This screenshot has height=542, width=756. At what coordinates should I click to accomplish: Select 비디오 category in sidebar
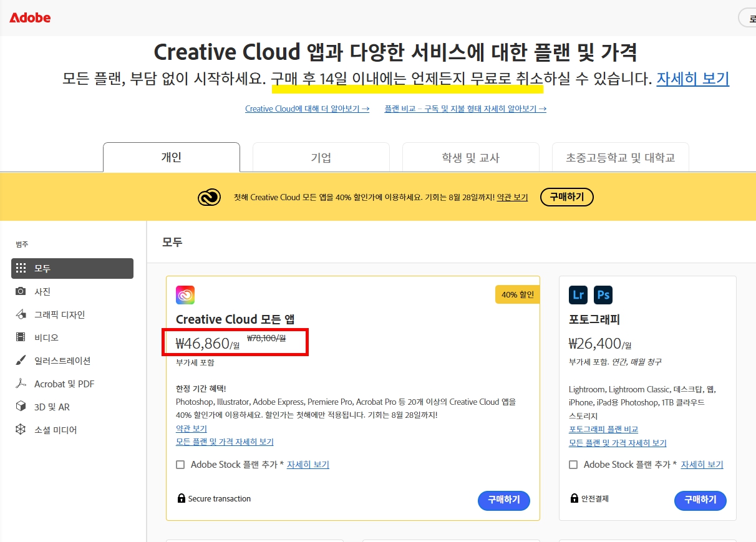pos(72,337)
